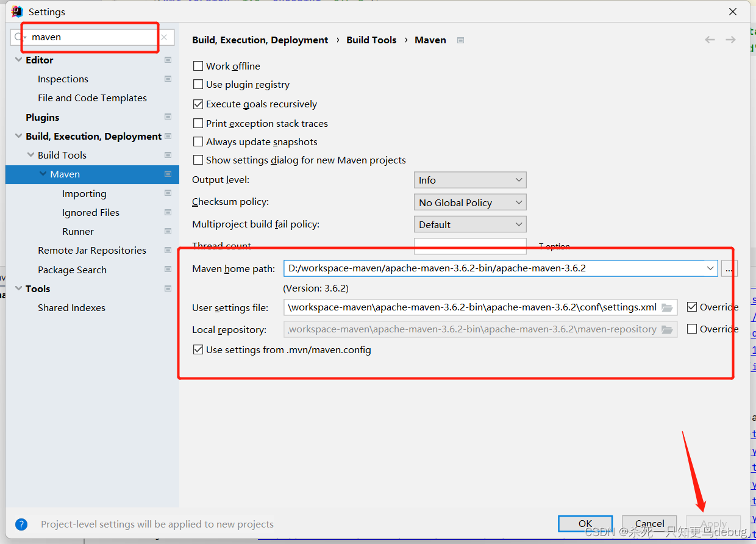The width and height of the screenshot is (756, 544).
Task: Open the Runner settings under Maven
Action: point(78,231)
